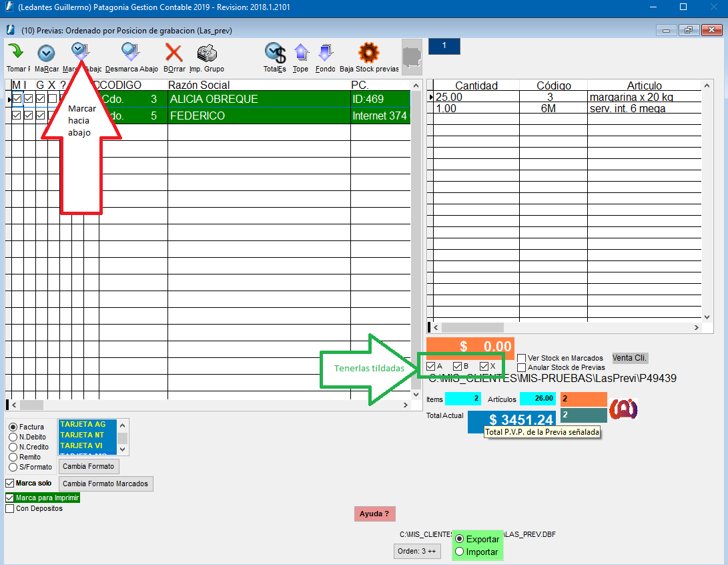The width and height of the screenshot is (728, 565).
Task: Restore the Previas subwindow
Action: point(689,30)
